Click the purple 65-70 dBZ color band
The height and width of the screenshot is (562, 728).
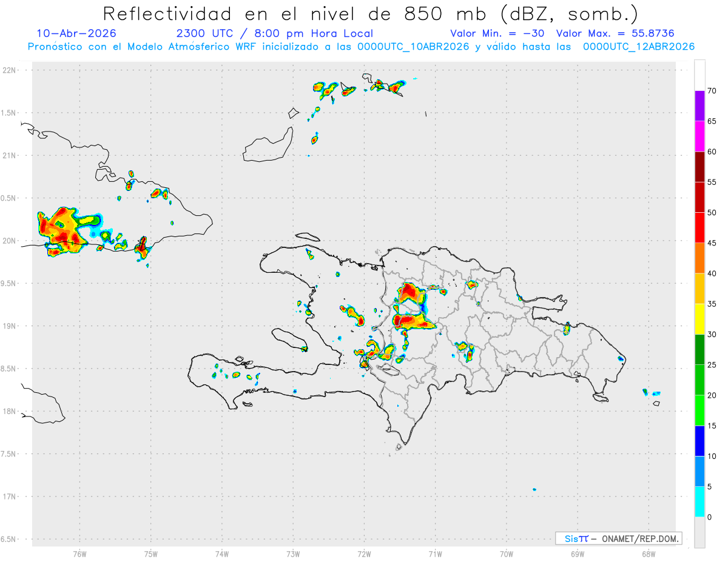(699, 105)
